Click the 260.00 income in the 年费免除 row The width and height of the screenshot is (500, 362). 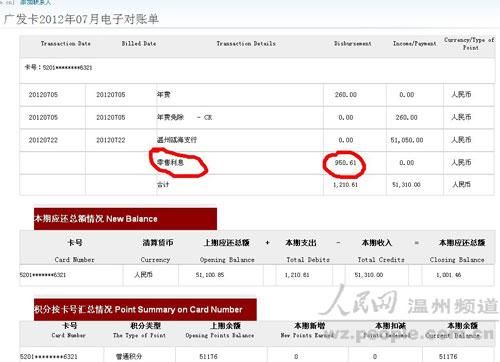(x=406, y=117)
